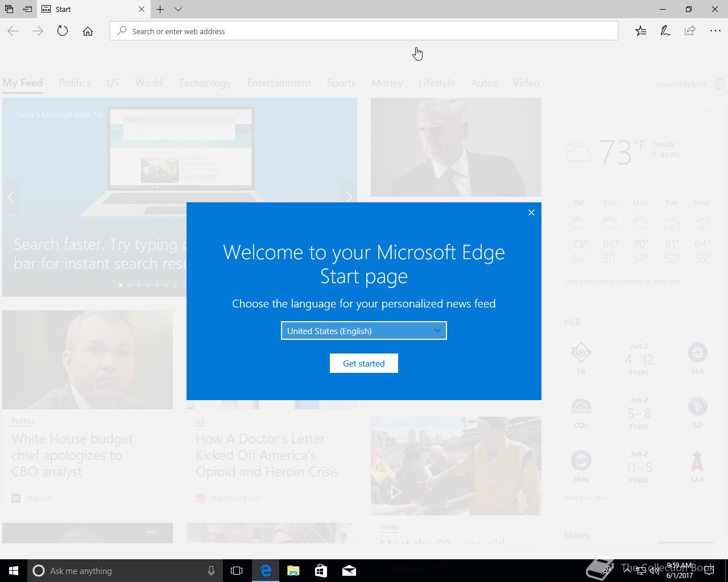Refresh the page
Image resolution: width=728 pixels, height=582 pixels.
point(63,31)
